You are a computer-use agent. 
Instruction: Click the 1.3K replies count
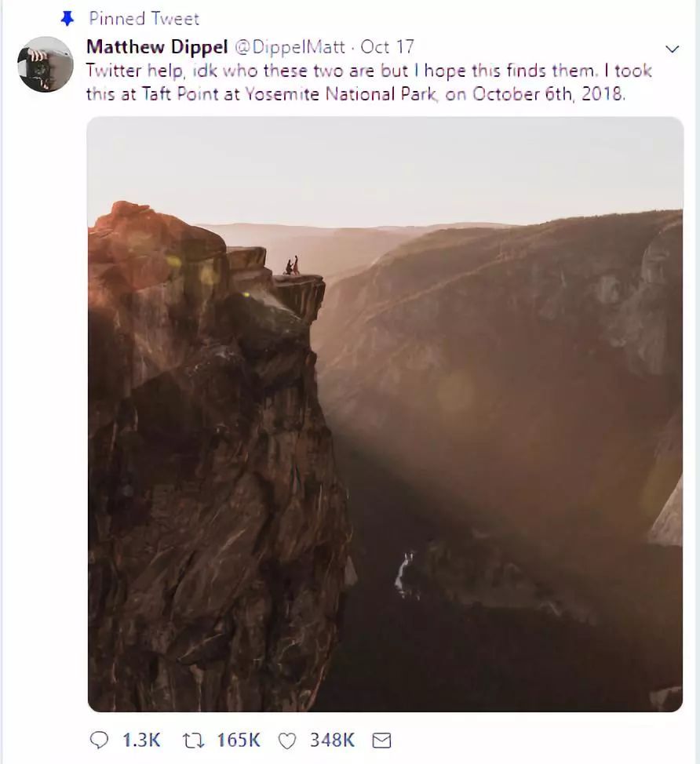click(141, 740)
